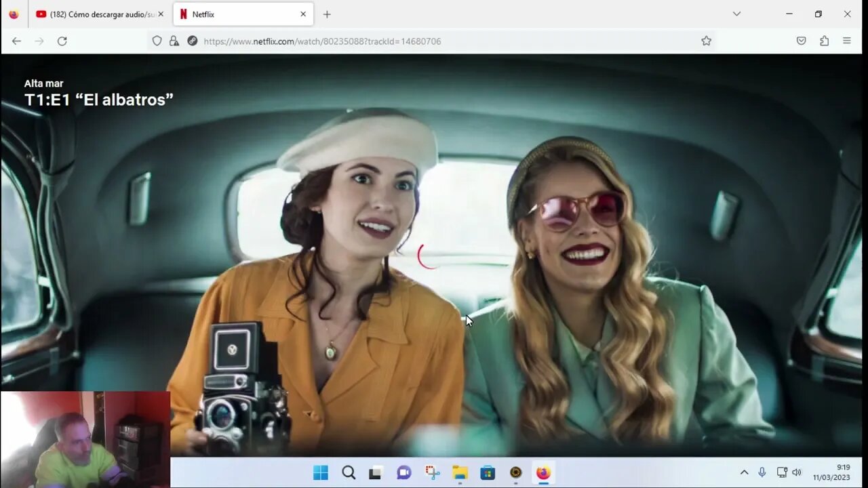Screen dimensions: 868x488
Task: Open a new browser tab
Action: (327, 14)
